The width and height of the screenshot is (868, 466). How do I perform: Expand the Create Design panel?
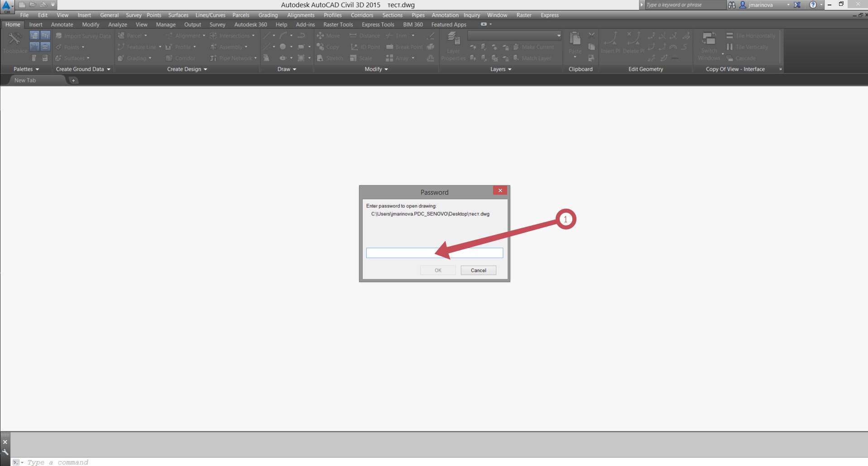[x=187, y=69]
